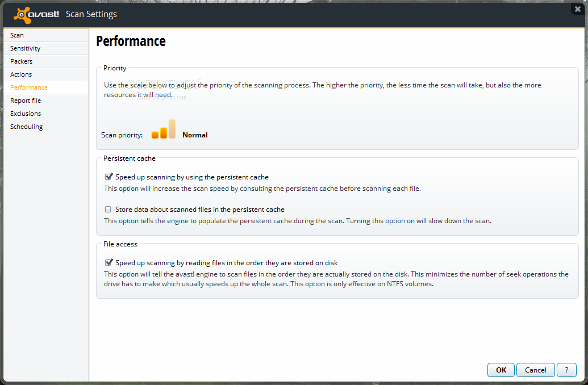The image size is (588, 385).
Task: Close the Scan Settings dialog with X
Action: [x=578, y=9]
